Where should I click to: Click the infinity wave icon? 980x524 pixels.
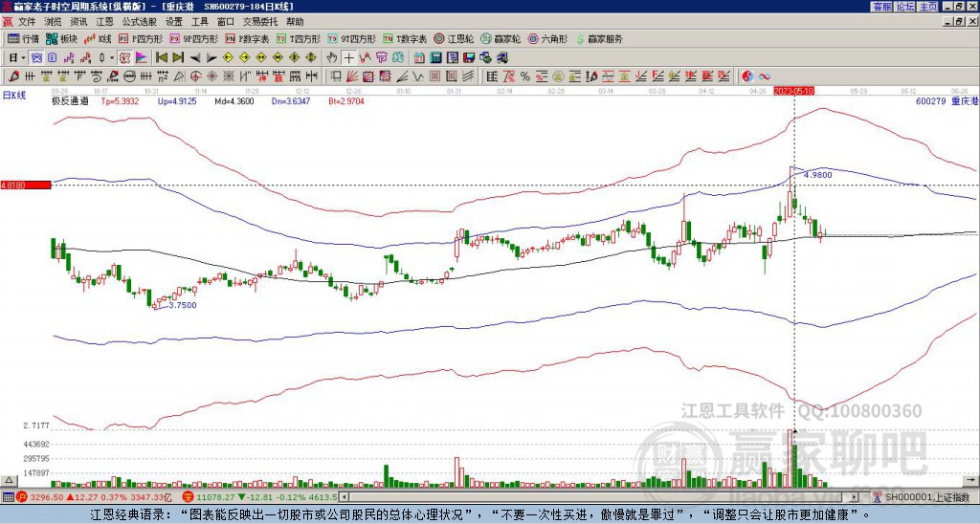(x=765, y=76)
